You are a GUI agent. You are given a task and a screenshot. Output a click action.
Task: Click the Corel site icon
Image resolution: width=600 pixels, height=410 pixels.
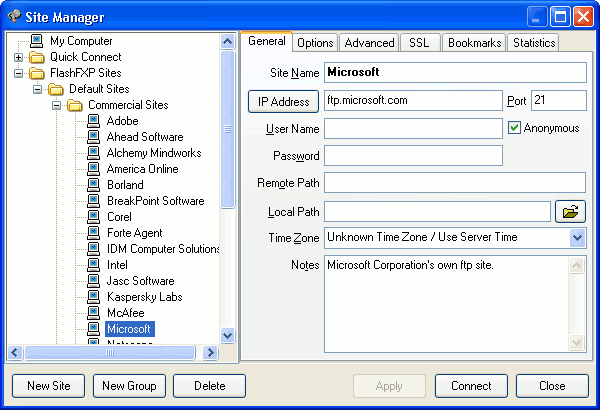[x=93, y=217]
